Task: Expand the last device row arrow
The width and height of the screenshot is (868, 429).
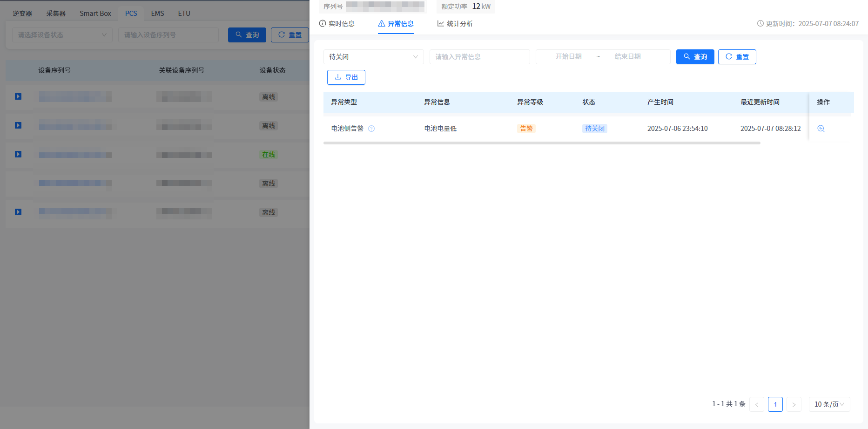Action: coord(18,212)
